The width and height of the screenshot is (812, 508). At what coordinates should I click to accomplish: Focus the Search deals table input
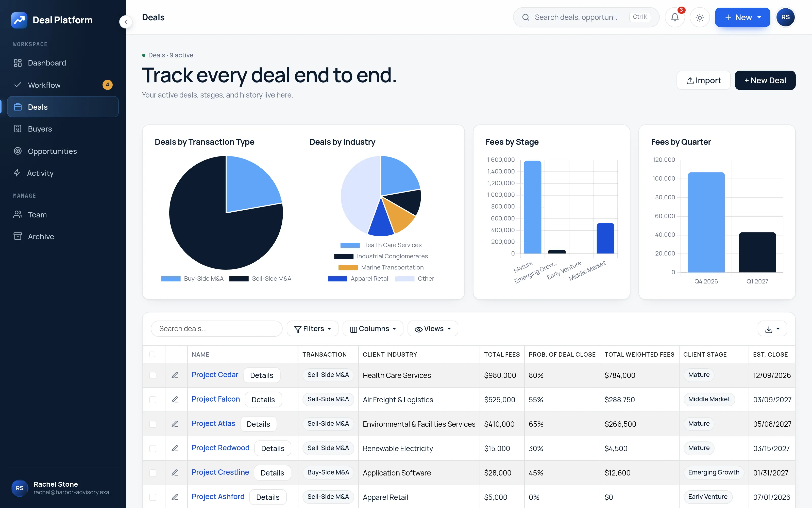(x=216, y=329)
